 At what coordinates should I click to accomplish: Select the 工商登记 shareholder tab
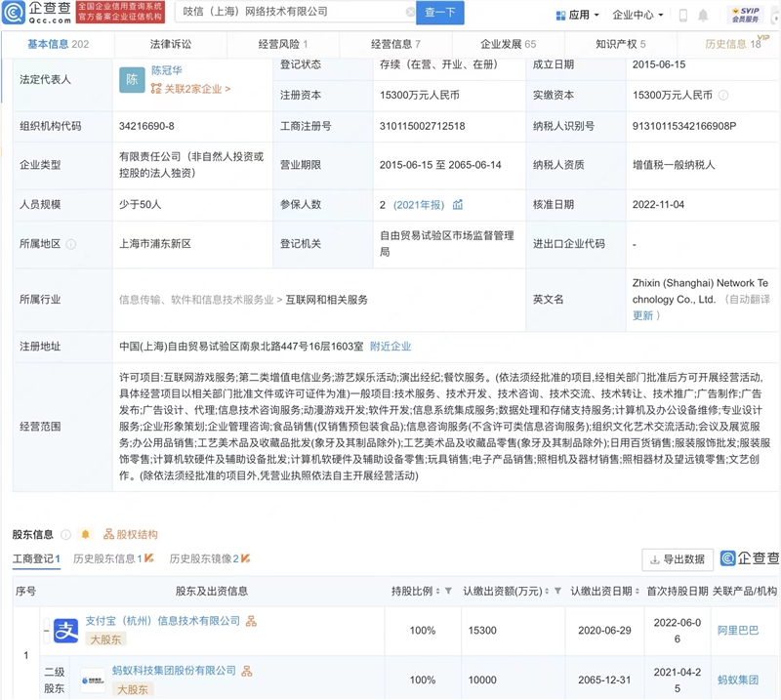[36, 559]
